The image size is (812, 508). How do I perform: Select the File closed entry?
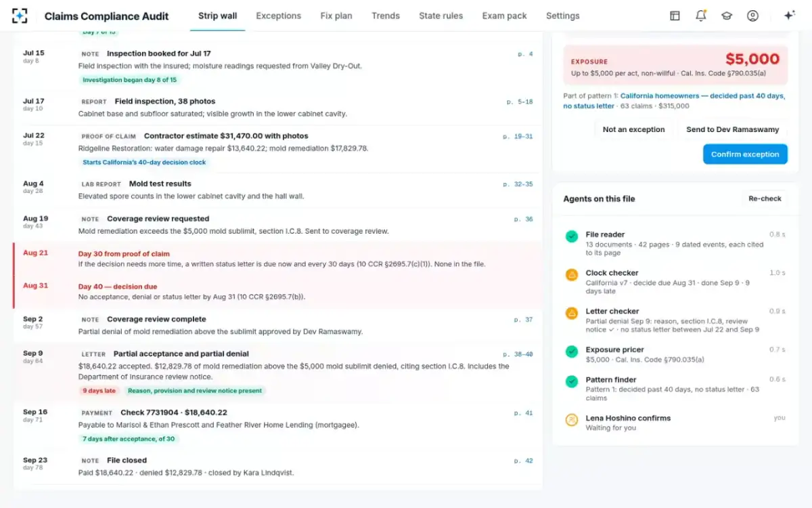pyautogui.click(x=277, y=466)
